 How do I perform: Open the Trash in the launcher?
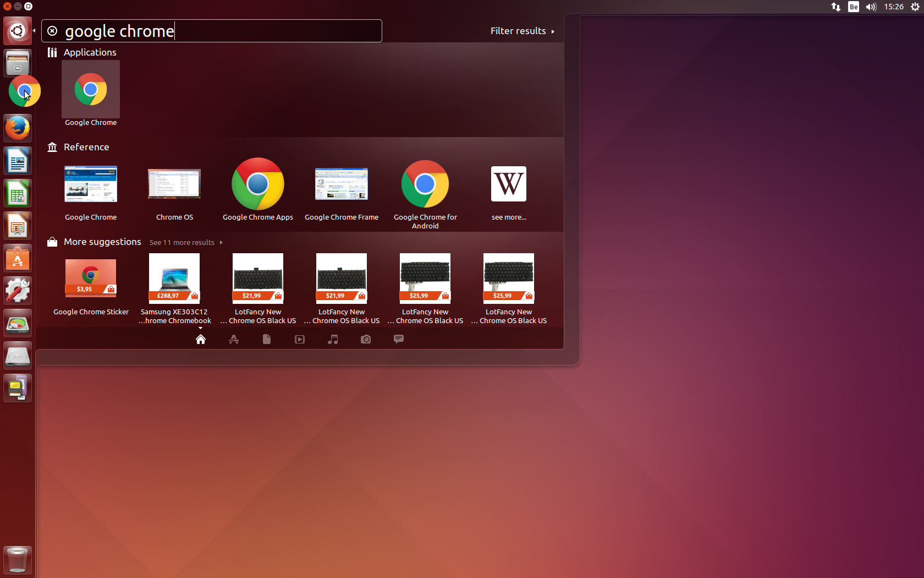click(18, 560)
